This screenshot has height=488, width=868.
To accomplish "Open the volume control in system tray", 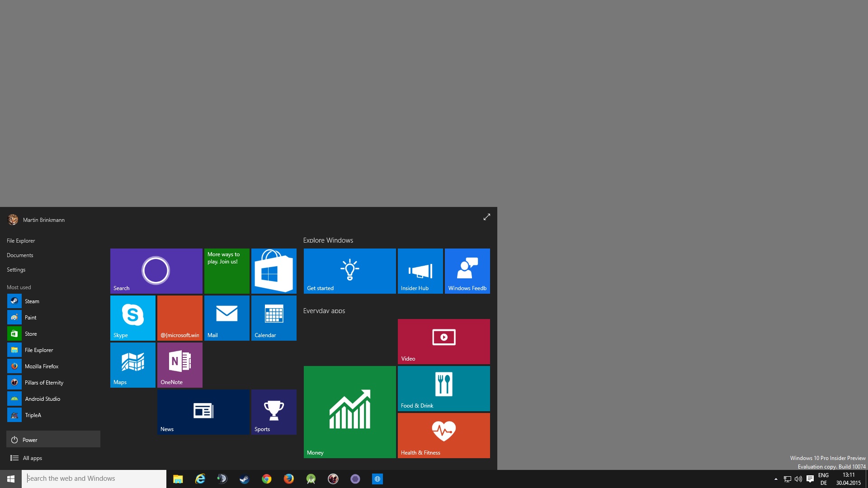I will [798, 479].
